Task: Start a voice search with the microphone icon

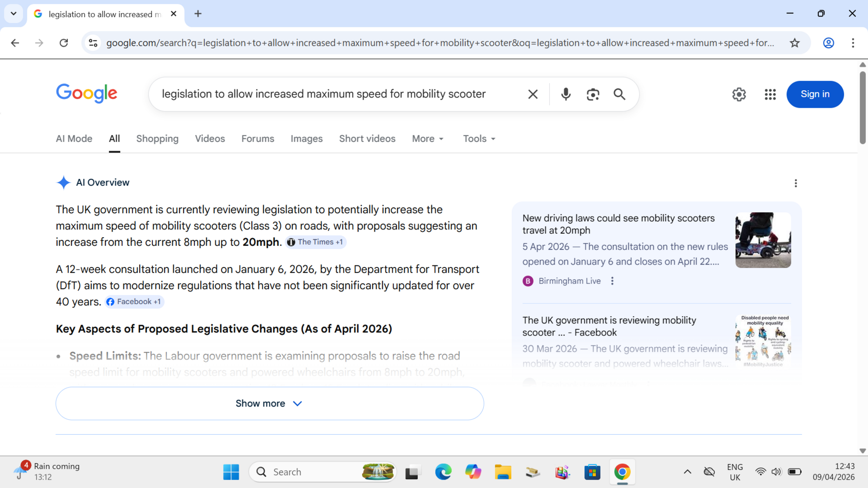Action: [x=565, y=94]
